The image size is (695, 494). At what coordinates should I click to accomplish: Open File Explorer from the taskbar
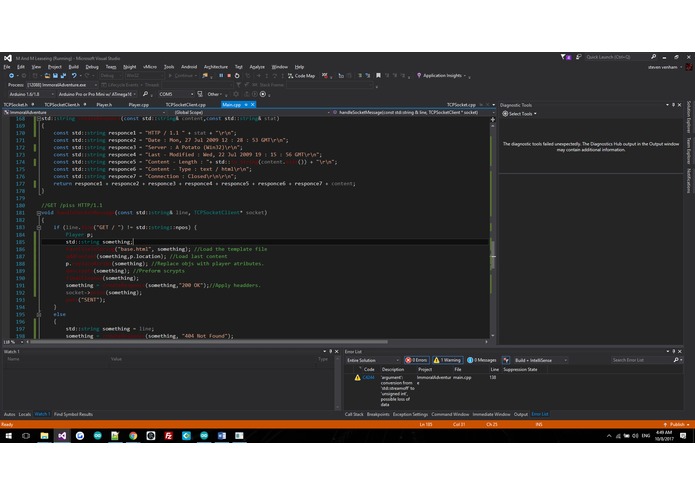tap(44, 436)
